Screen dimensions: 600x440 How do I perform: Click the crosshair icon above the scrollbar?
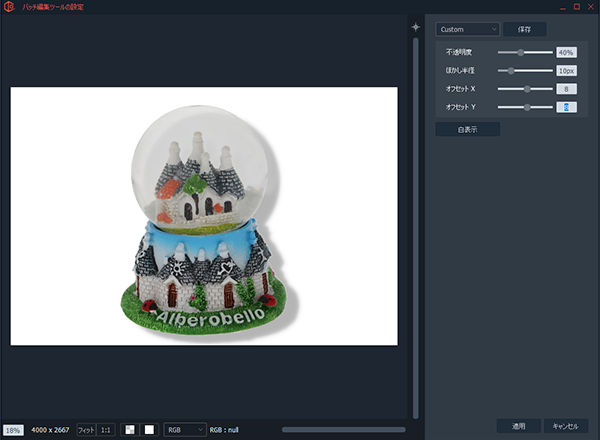tap(417, 27)
